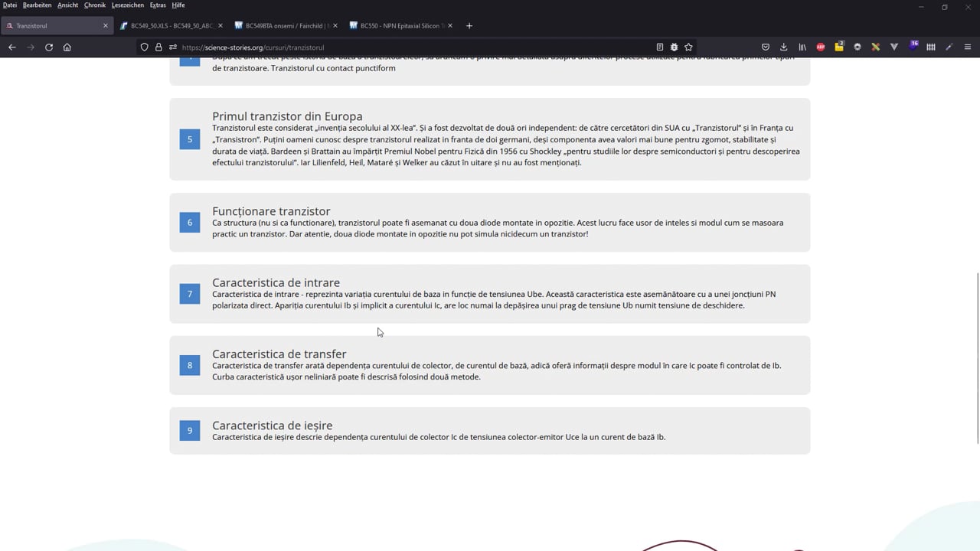Go back with the browser back arrow
980x551 pixels.
coord(12,47)
